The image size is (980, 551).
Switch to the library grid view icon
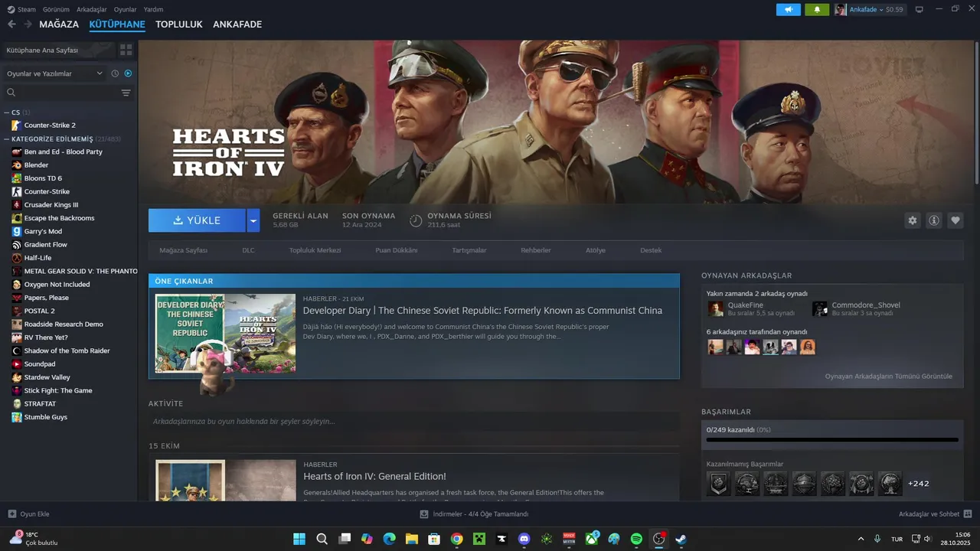126,50
